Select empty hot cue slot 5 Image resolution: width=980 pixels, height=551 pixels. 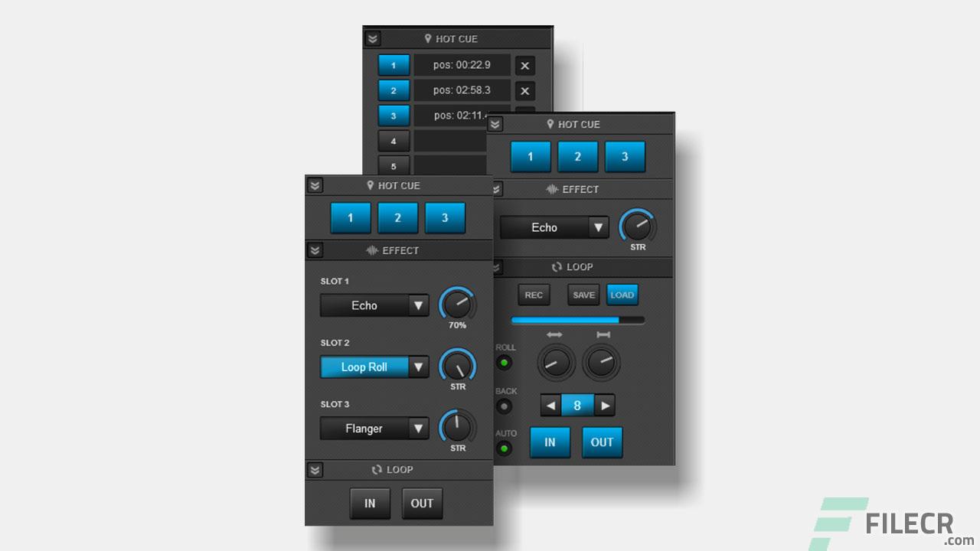[394, 165]
